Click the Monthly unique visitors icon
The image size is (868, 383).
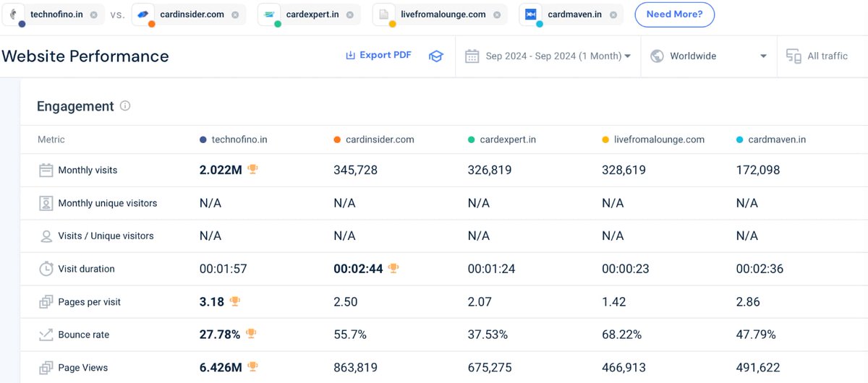(46, 203)
